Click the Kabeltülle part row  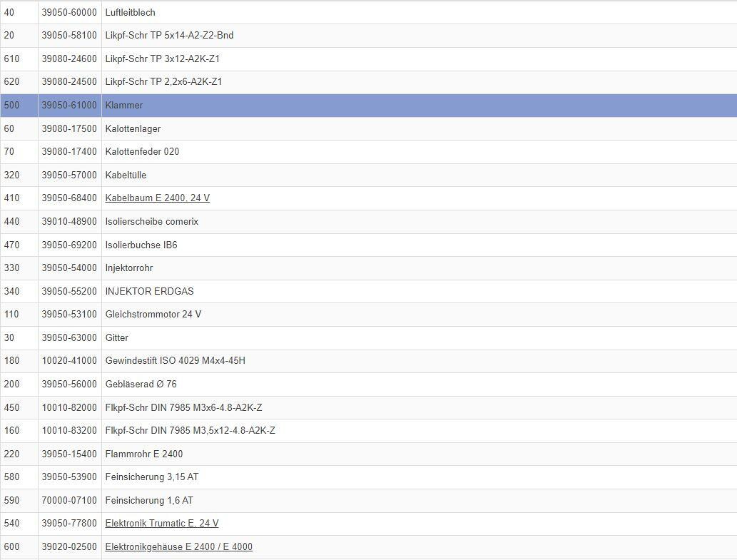click(126, 175)
